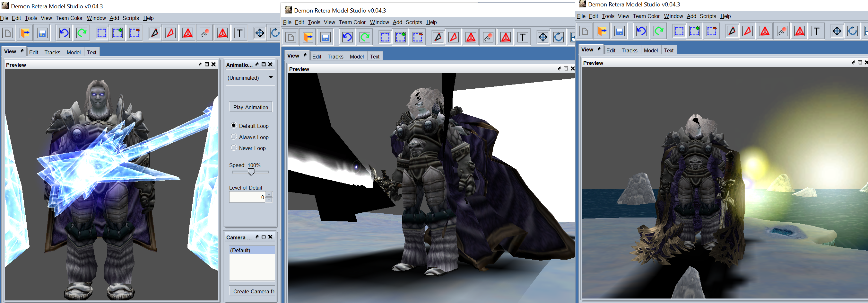Click the model preview viewport in right window
The width and height of the screenshot is (868, 303).
pyautogui.click(x=725, y=183)
